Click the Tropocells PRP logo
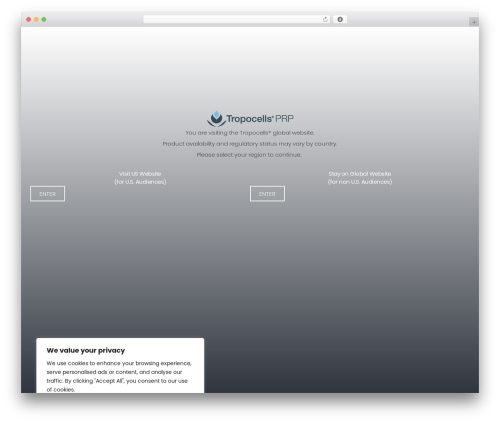The image size is (500, 423). pos(250,119)
